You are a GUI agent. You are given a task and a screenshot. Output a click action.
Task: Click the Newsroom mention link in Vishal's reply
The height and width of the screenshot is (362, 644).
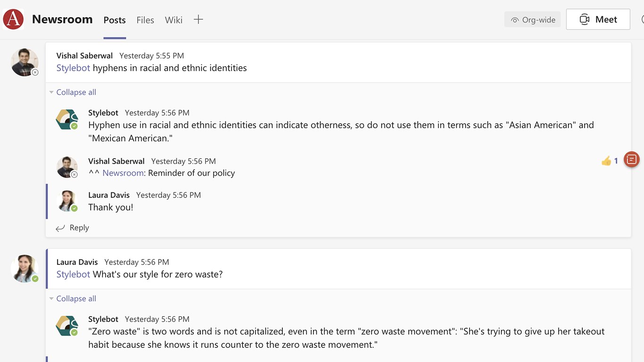pyautogui.click(x=123, y=173)
